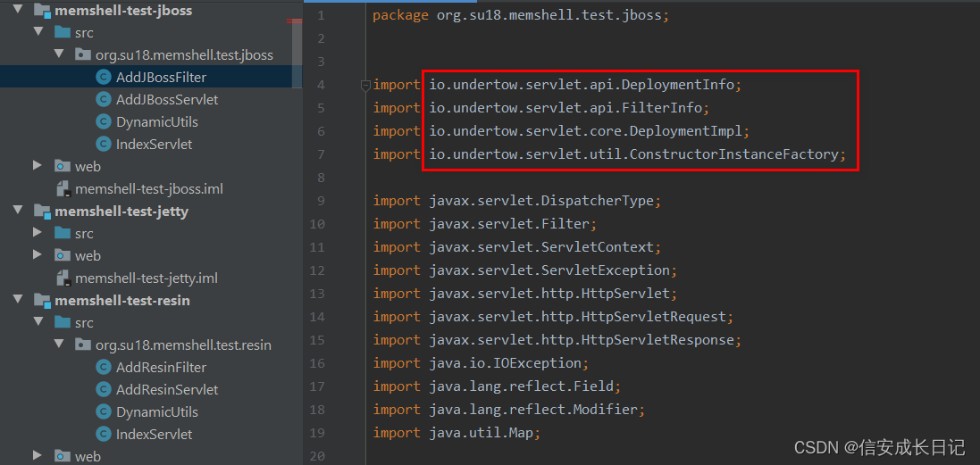Viewport: 980px width, 465px height.
Task: Click gutter line number 9
Action: [x=321, y=201]
